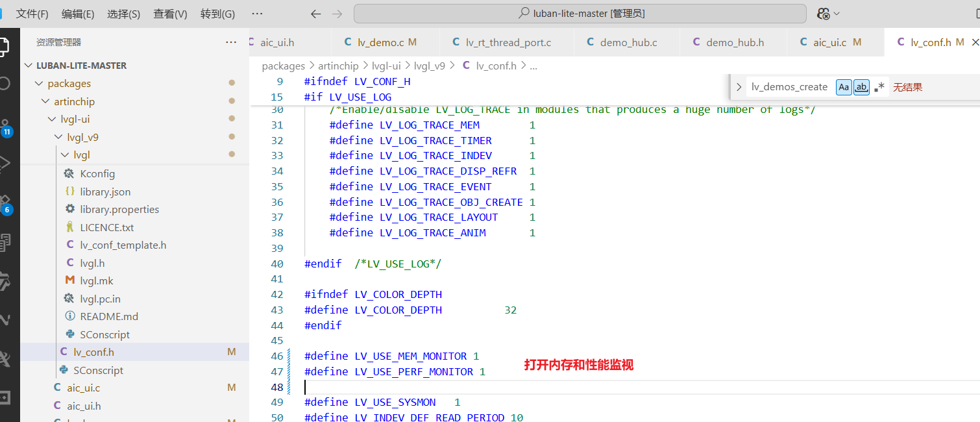Collapse the packages folder
This screenshot has height=422, width=980.
pos(40,84)
